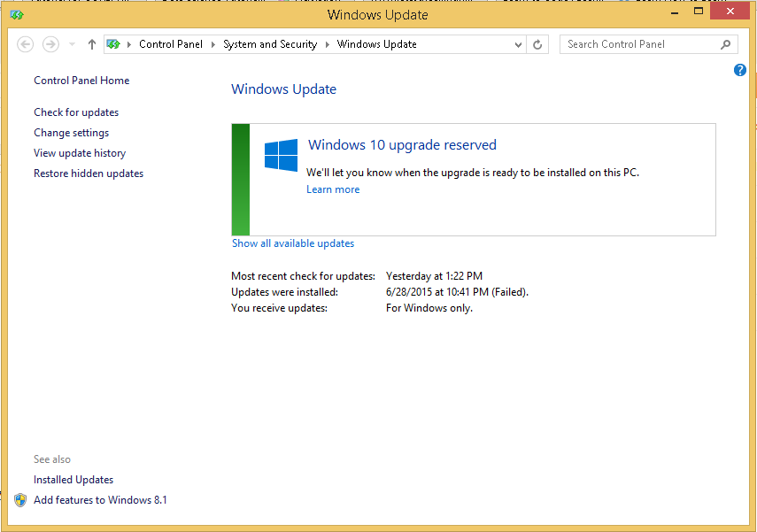Click the Windows 10 logo icon

coord(281,155)
